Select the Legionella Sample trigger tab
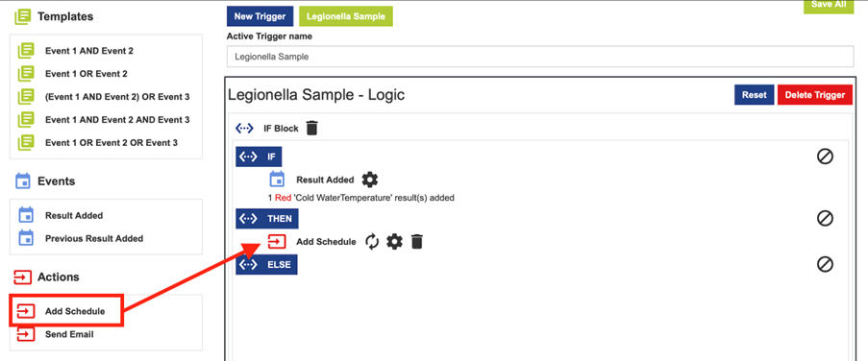This screenshot has height=361, width=868. pos(346,16)
